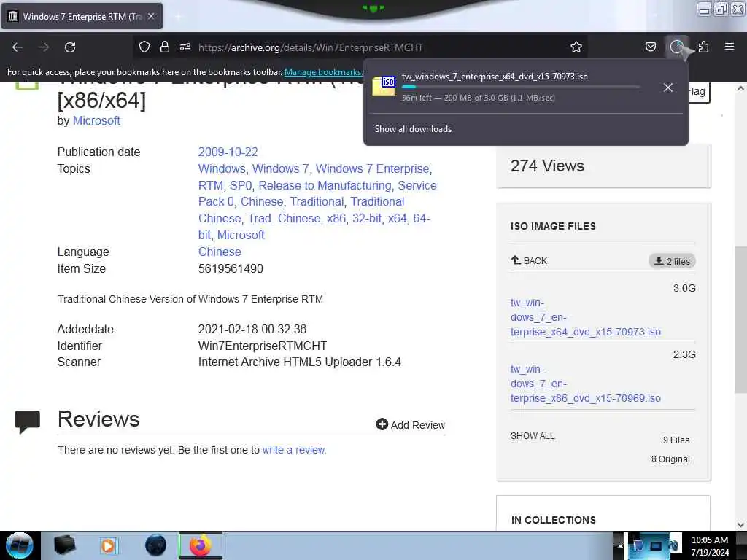Open the media player taskbar icon
This screenshot has width=747, height=560.
[109, 545]
